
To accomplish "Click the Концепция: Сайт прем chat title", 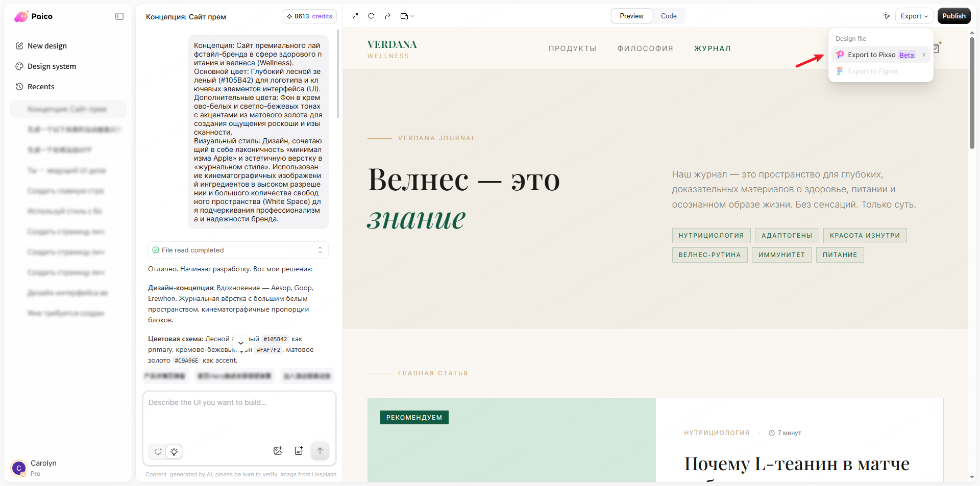I will point(186,17).
